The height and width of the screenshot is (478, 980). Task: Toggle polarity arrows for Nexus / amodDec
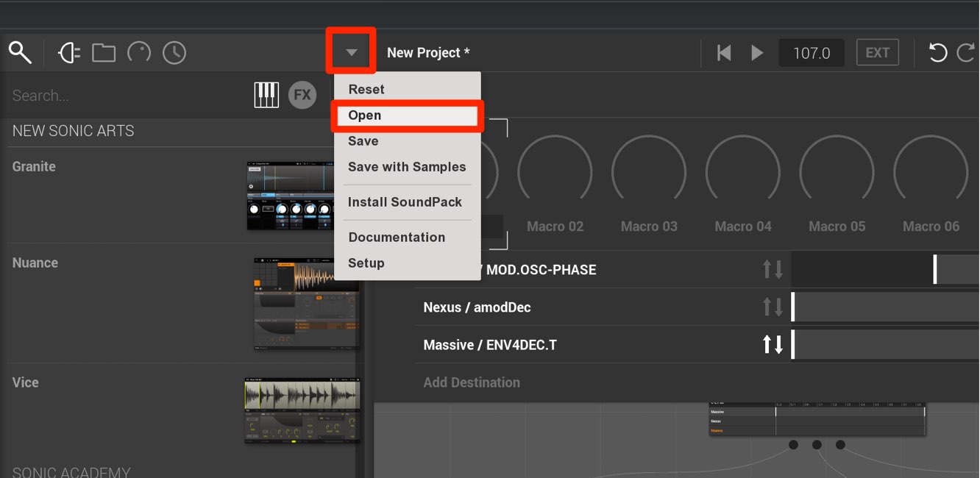pos(773,307)
